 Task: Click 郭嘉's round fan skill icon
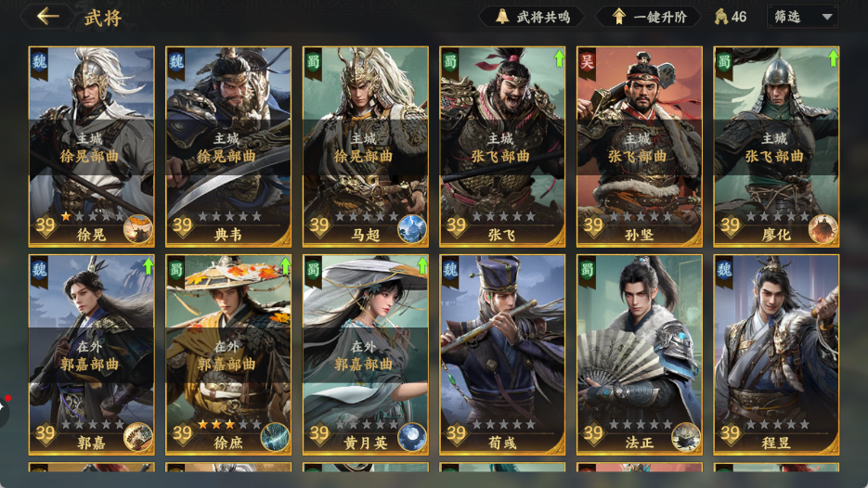pos(137,437)
